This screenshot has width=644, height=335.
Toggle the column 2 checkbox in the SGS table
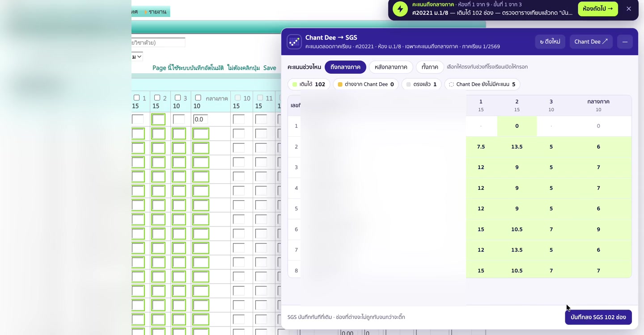point(157,98)
